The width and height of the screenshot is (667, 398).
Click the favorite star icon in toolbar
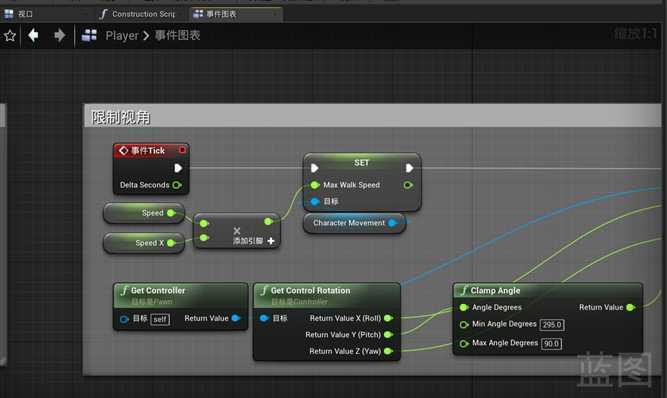(10, 35)
